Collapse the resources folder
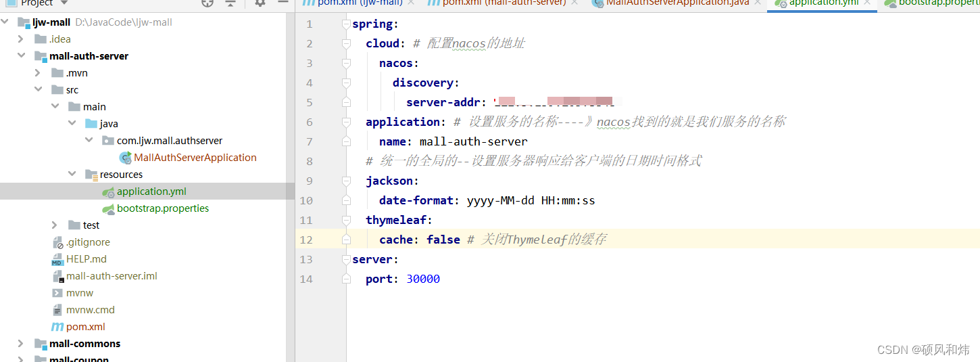 pos(72,175)
